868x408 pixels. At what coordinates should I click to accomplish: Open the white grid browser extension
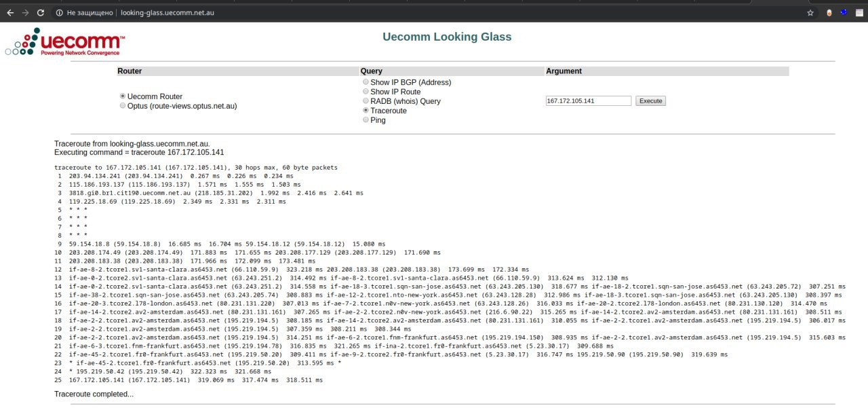click(x=859, y=13)
